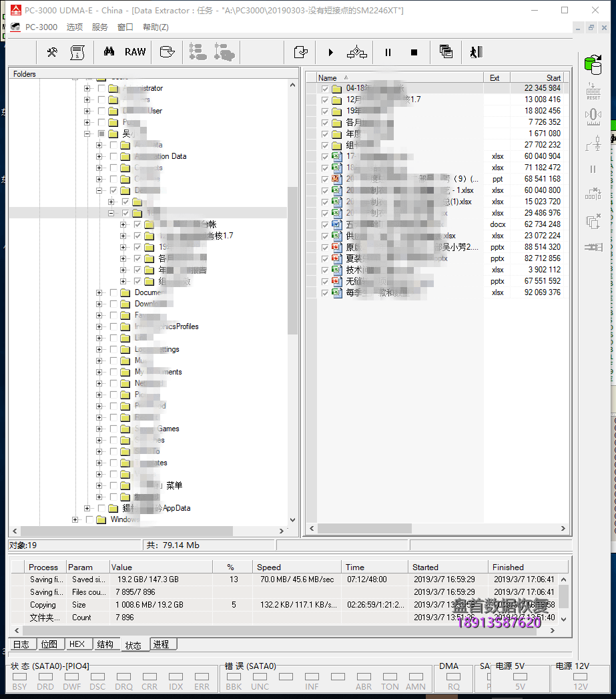Viewport: 616px width, 699px height.
Task: Sort file list by Start column
Action: click(x=537, y=77)
